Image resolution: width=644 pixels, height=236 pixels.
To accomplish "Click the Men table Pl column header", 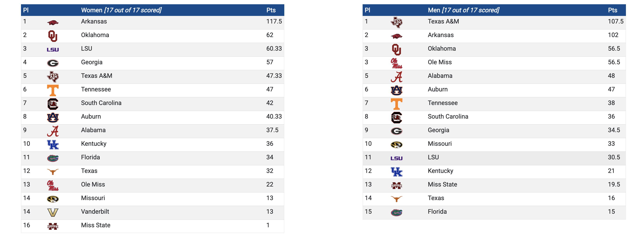I will pyautogui.click(x=367, y=10).
